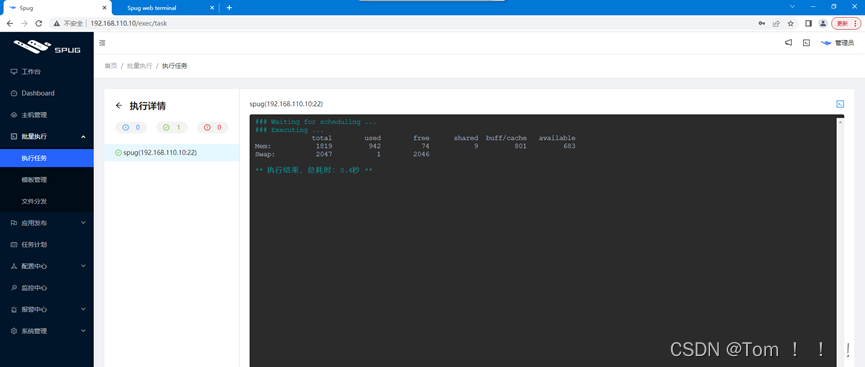Close the Spug browser tab
The width and height of the screenshot is (865, 367).
(x=104, y=8)
